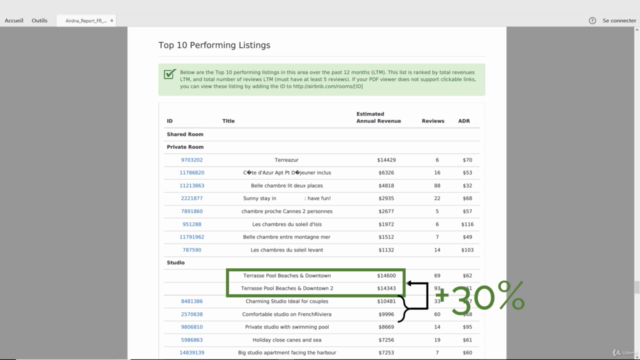Screen dimensions: 640x360
Task: Open listing ID 951288
Action: click(x=192, y=224)
